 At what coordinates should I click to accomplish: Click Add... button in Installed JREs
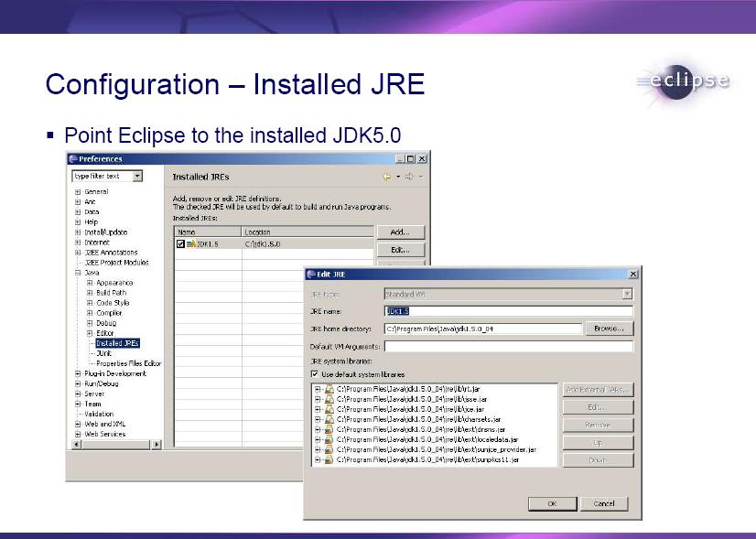coord(401,232)
